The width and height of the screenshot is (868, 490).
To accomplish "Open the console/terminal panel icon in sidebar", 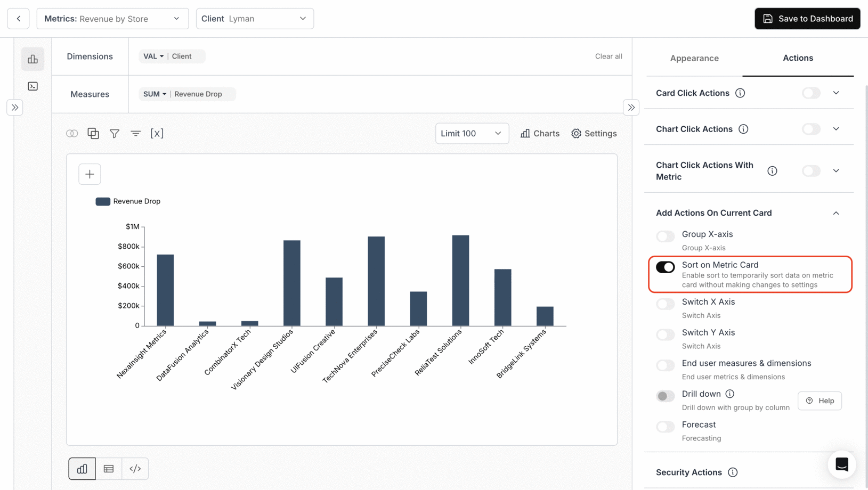I will click(x=33, y=86).
